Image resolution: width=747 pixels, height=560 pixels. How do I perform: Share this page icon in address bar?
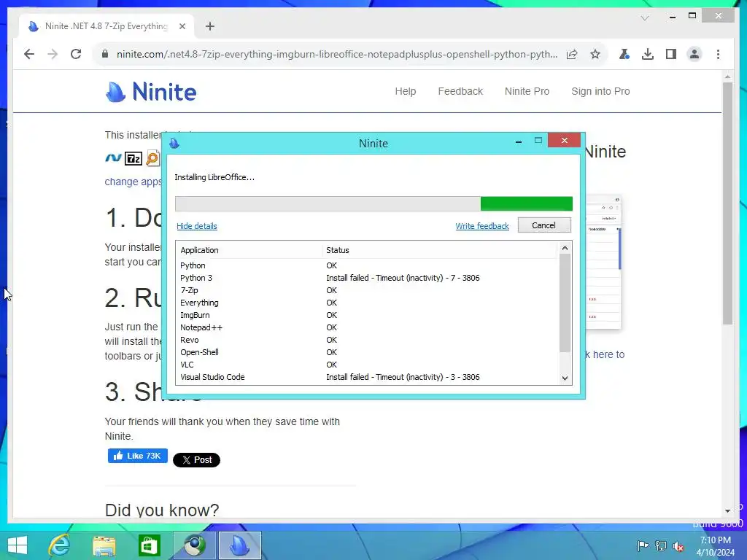[x=572, y=54]
